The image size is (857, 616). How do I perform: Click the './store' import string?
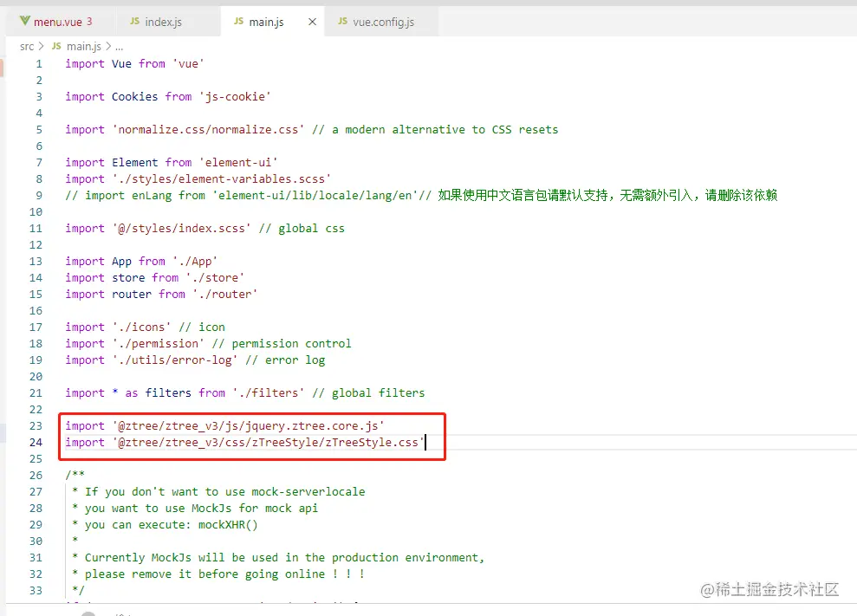215,277
